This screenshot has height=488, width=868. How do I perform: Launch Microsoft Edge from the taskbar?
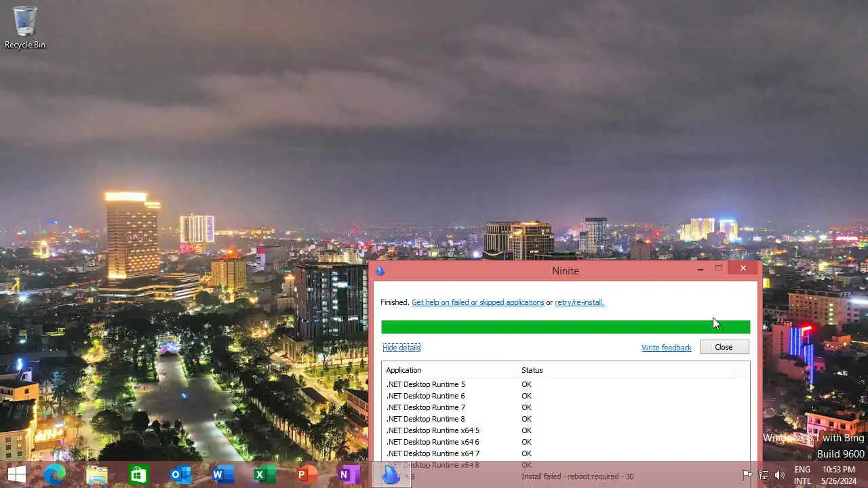click(55, 474)
